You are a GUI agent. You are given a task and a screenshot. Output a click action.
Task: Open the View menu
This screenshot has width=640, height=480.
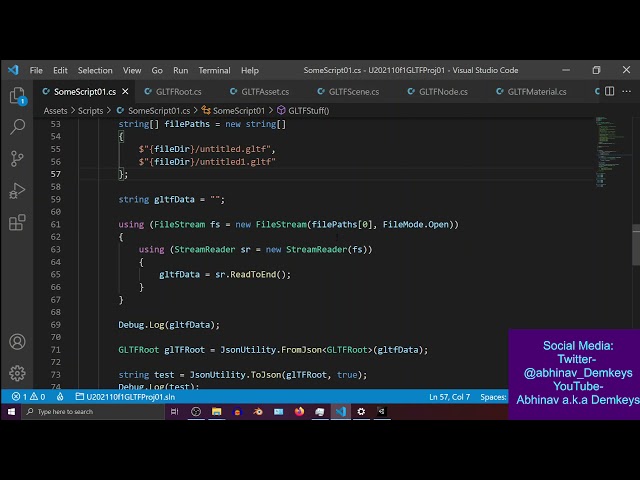132,70
